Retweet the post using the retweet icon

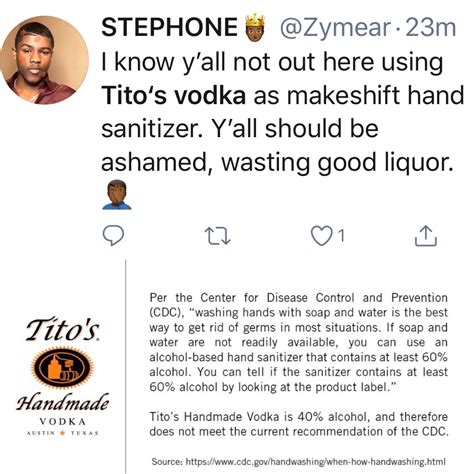tap(217, 236)
